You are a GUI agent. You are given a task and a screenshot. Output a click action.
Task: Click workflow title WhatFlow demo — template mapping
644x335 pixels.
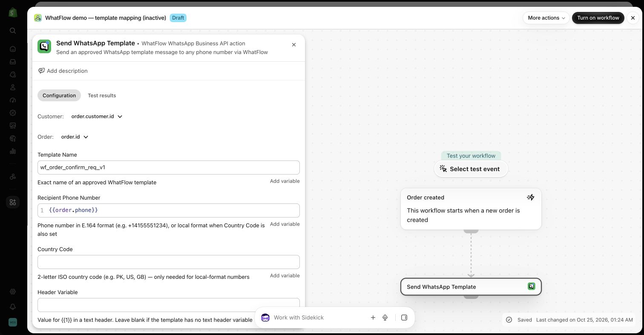click(x=106, y=18)
